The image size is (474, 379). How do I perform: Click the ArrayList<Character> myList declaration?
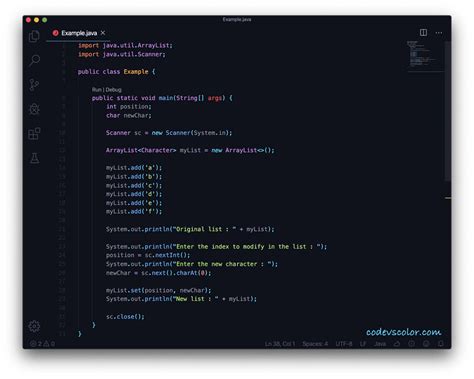tap(190, 150)
